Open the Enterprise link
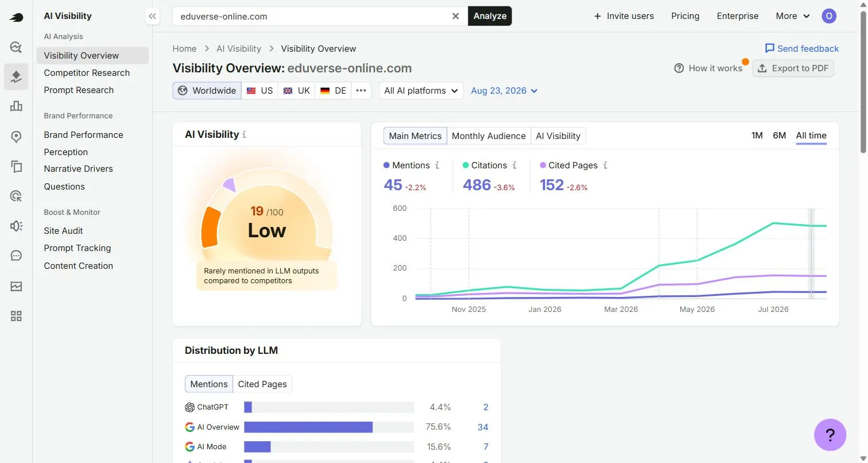 pos(738,16)
